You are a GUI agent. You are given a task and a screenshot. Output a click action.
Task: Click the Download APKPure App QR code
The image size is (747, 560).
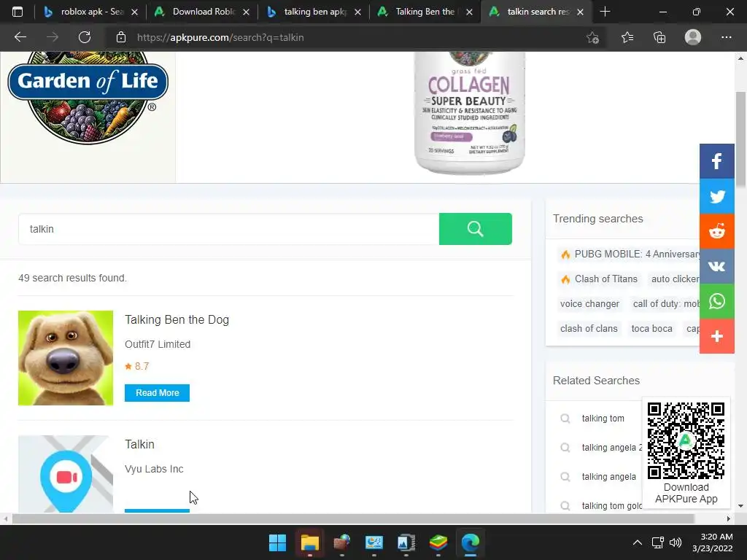(686, 440)
